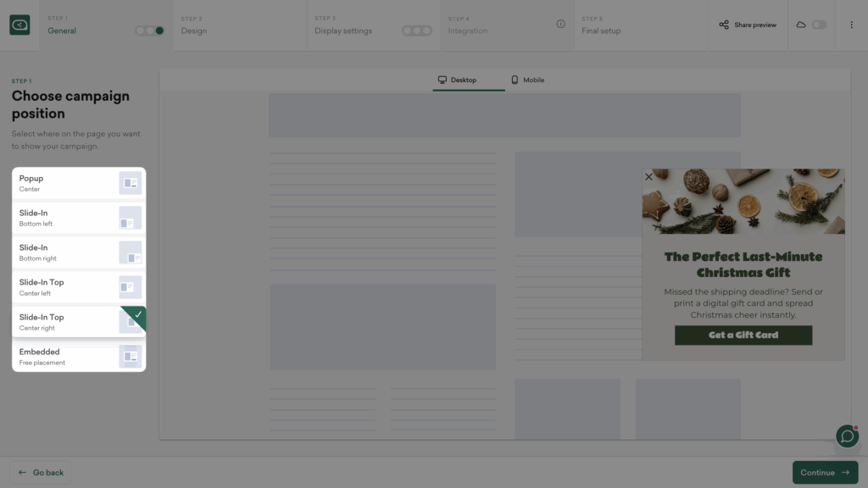The image size is (868, 488).
Task: Close the Christmas gift popup preview
Action: click(649, 177)
